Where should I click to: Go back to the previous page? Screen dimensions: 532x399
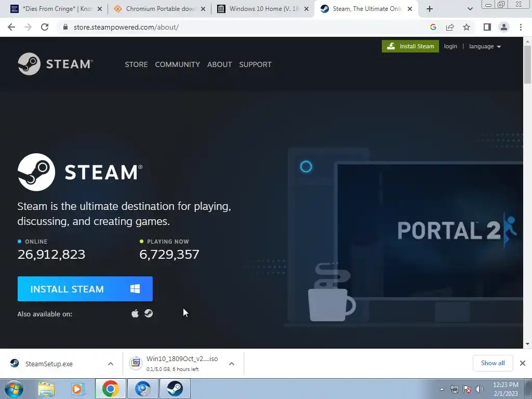coord(11,27)
